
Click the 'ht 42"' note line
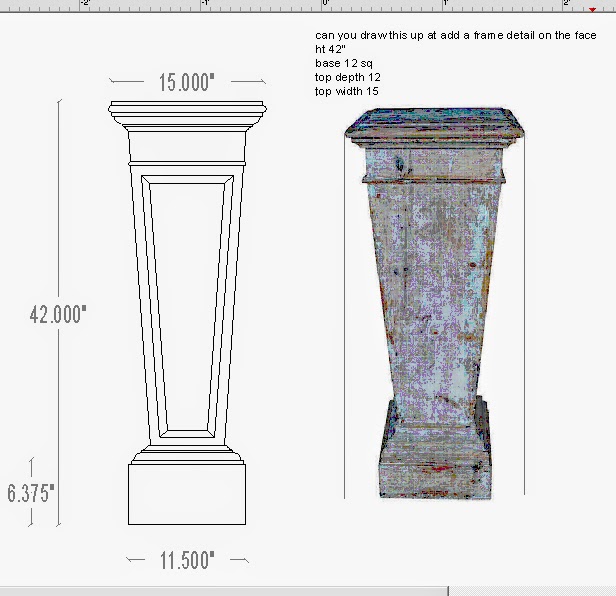point(330,49)
